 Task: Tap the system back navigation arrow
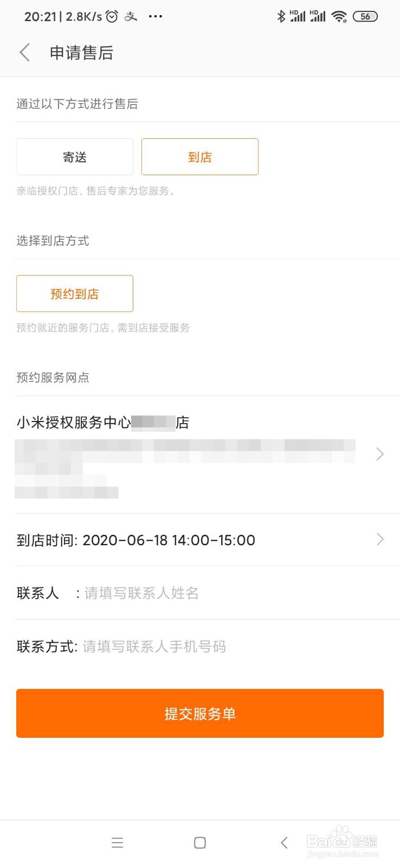pyautogui.click(x=284, y=843)
